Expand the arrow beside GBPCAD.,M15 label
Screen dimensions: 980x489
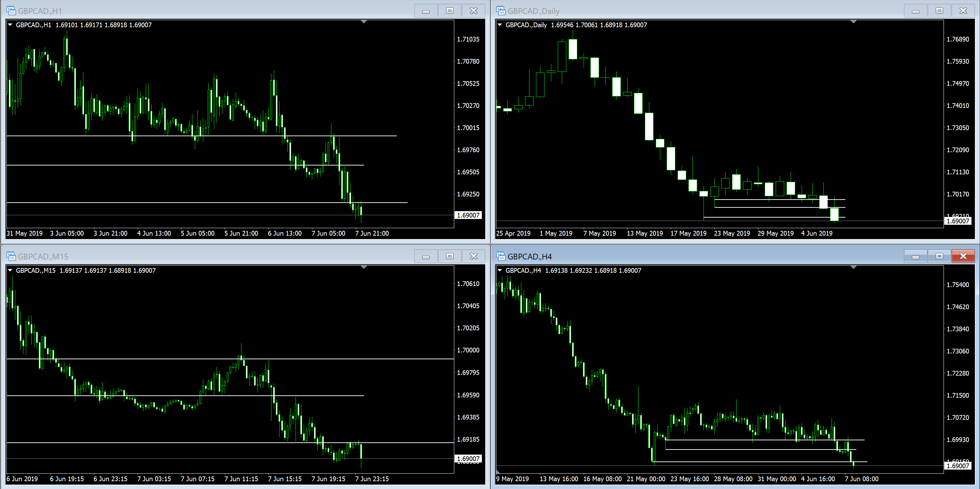click(x=10, y=270)
